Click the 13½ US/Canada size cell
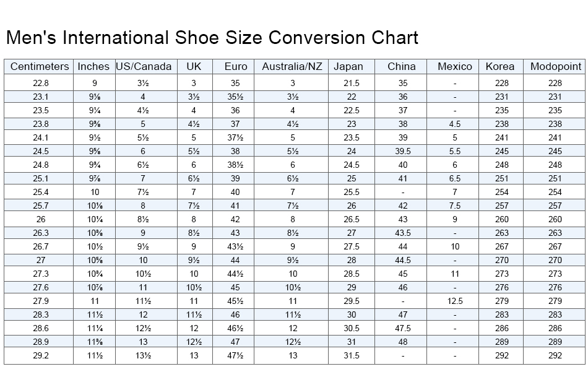 pyautogui.click(x=142, y=355)
